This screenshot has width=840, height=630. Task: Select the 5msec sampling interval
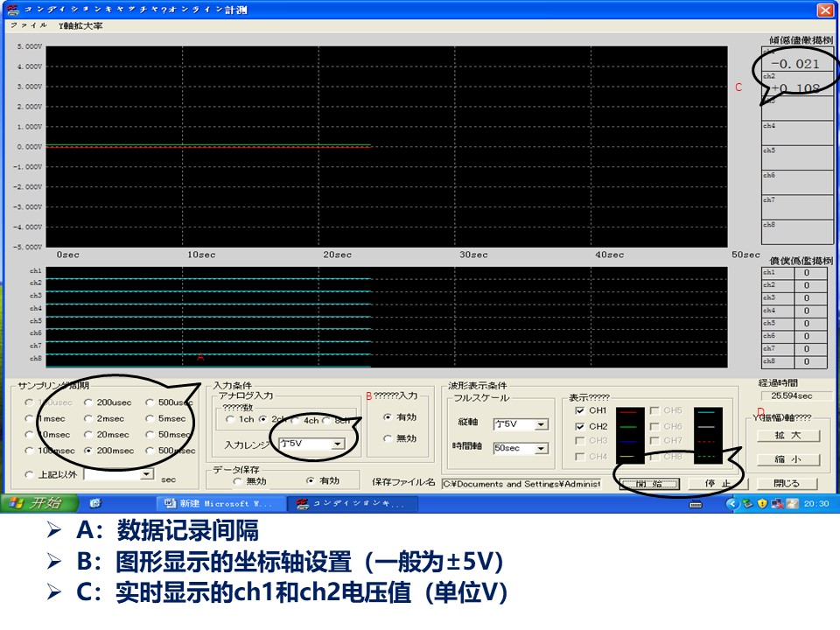click(x=150, y=418)
